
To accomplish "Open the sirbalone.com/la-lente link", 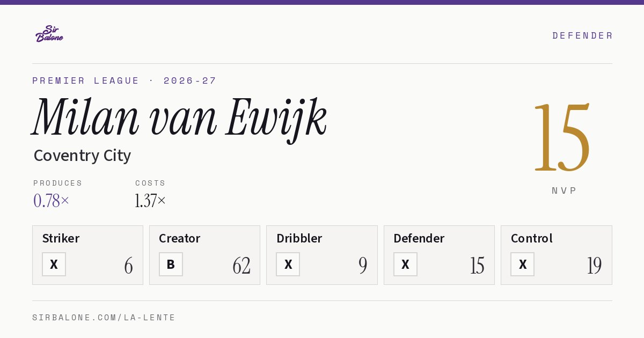I will pyautogui.click(x=104, y=318).
